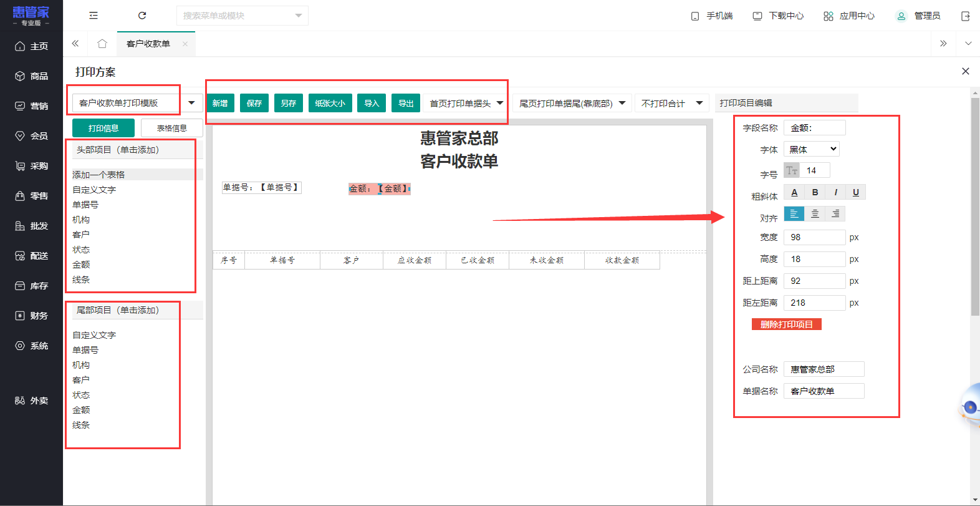Click the 保存 button
The image size is (980, 506).
[x=254, y=103]
